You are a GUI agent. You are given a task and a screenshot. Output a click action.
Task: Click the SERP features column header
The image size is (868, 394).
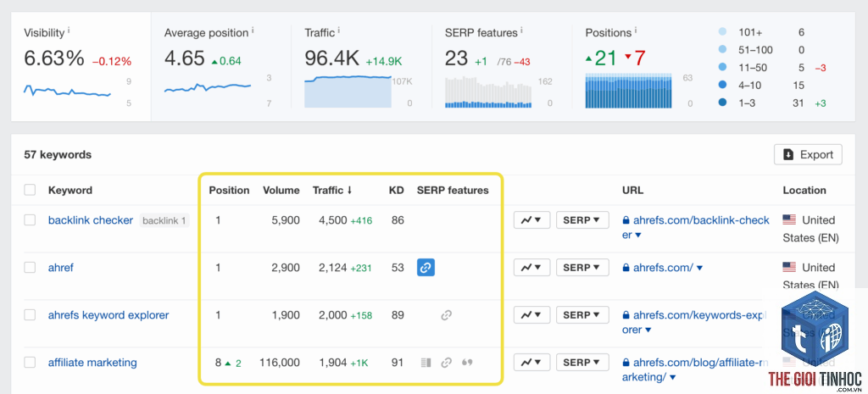click(453, 191)
